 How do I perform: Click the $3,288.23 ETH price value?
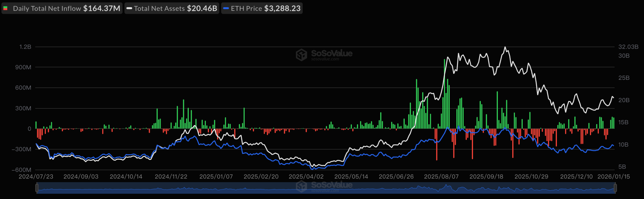tap(282, 9)
